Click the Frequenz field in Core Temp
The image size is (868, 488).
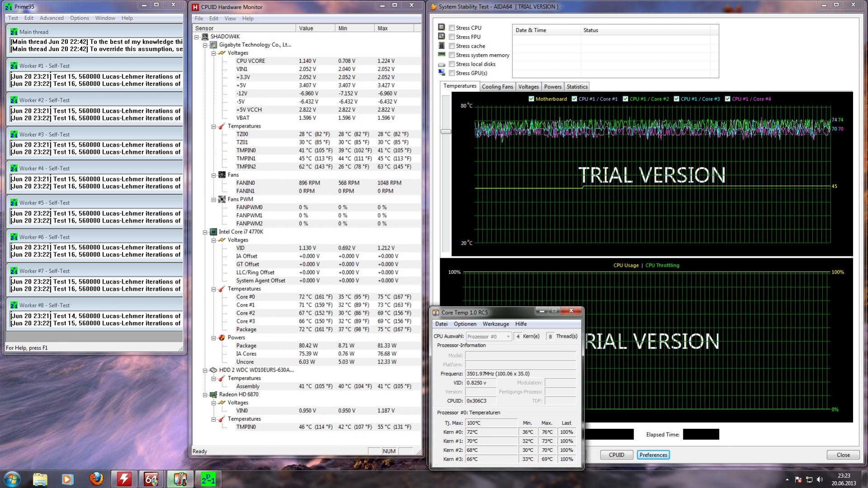click(520, 374)
